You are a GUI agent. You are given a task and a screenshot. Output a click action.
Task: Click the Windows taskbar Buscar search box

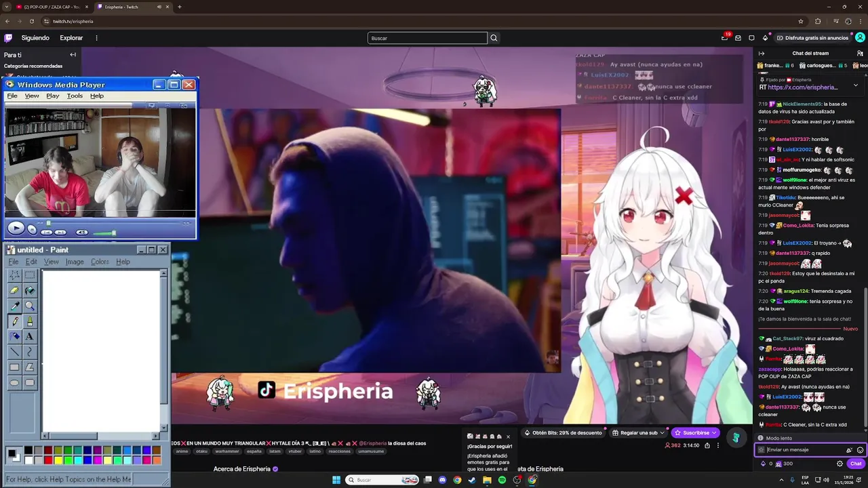click(x=383, y=480)
